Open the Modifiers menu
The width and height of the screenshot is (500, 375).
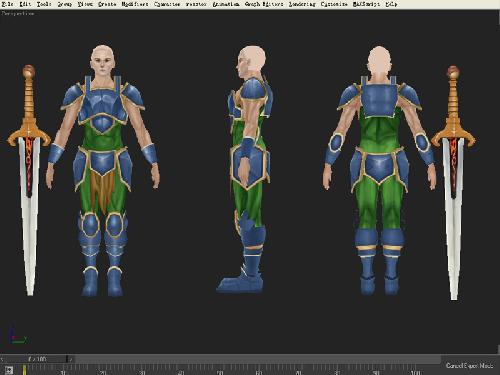coord(135,4)
